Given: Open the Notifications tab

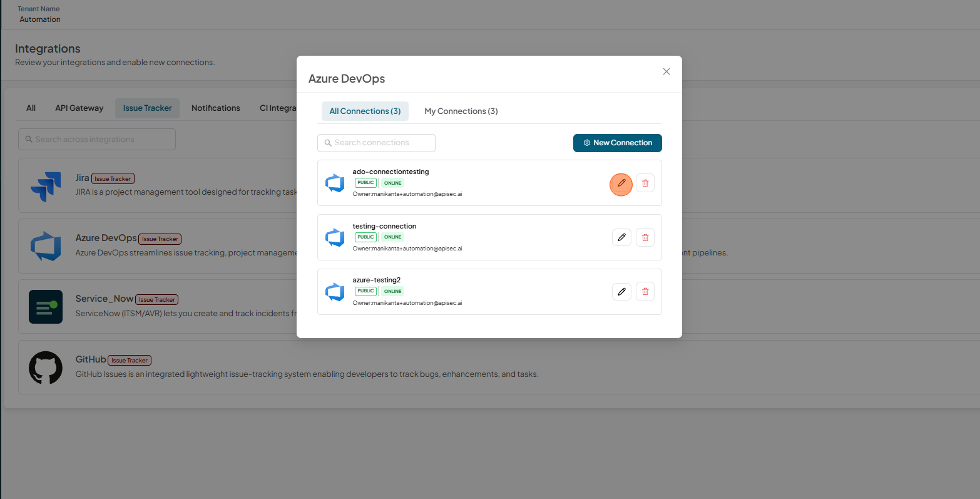Looking at the screenshot, I should click(216, 108).
